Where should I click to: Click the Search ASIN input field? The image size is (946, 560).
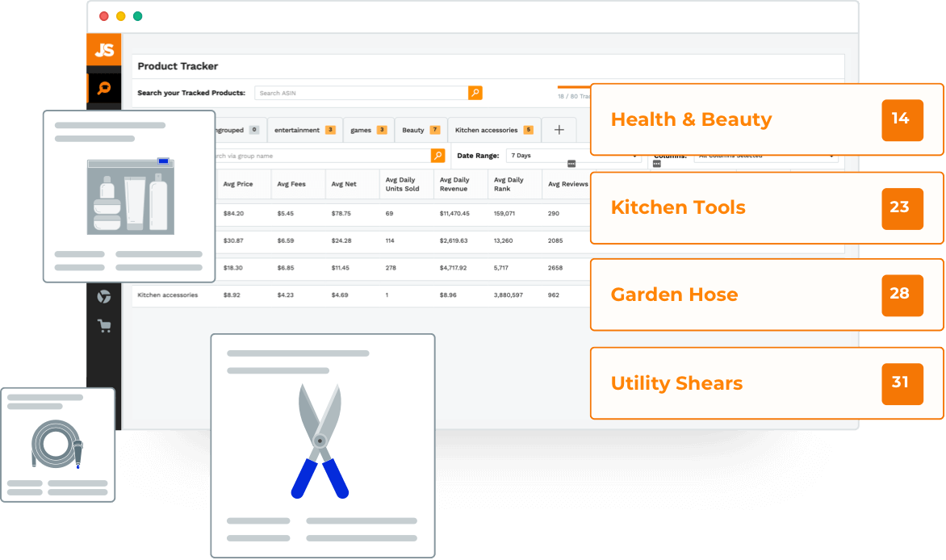pos(361,93)
